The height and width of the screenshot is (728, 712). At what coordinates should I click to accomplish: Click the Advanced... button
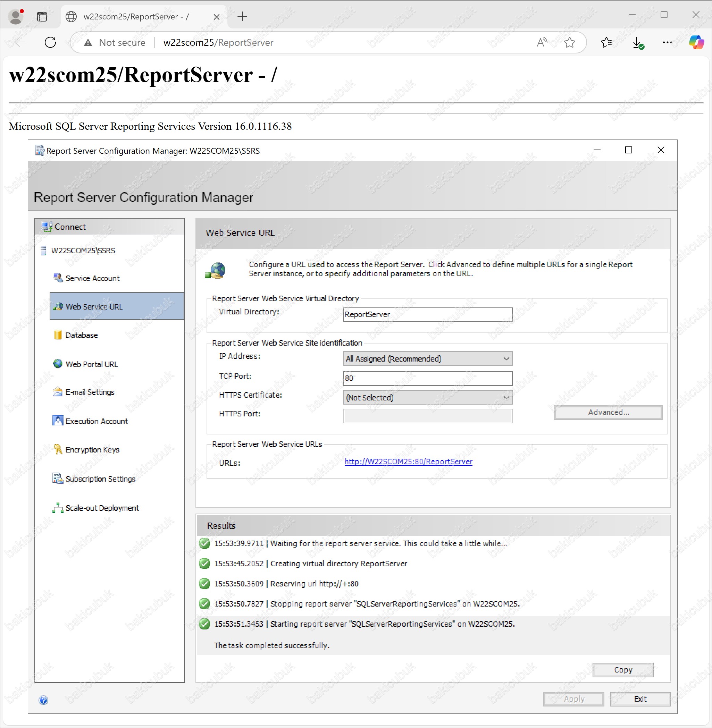pos(608,412)
